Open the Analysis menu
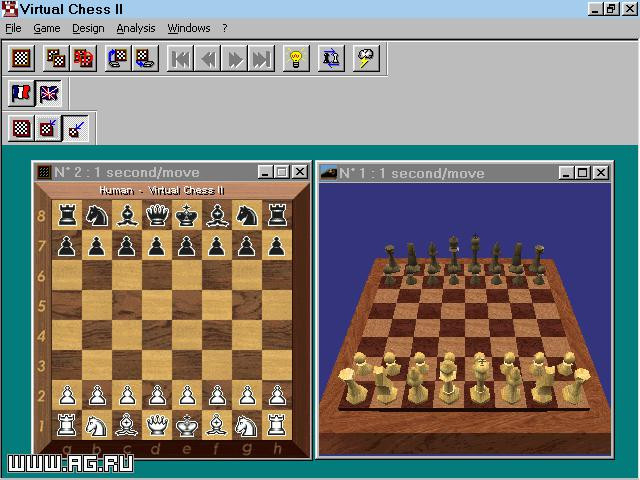The width and height of the screenshot is (640, 480). point(136,28)
